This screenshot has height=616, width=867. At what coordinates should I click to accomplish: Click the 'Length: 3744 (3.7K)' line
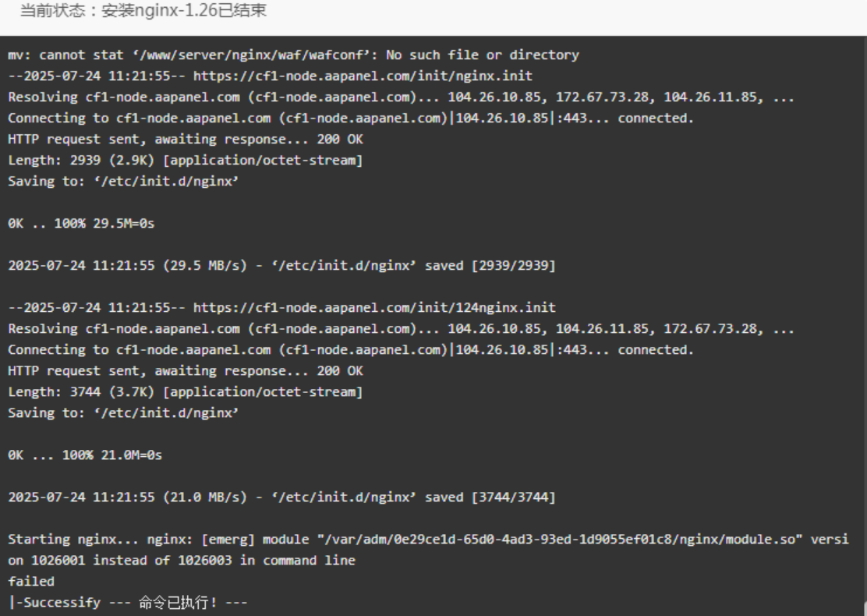(186, 392)
